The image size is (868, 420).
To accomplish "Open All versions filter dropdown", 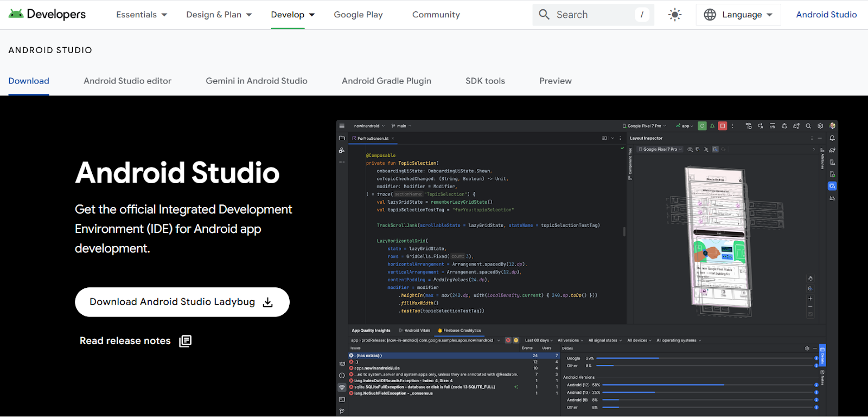I will click(x=570, y=340).
